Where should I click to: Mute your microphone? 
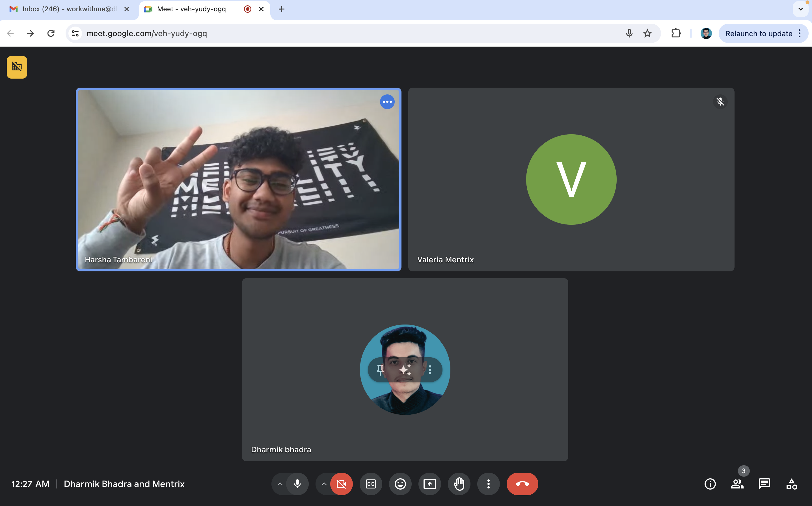point(297,484)
